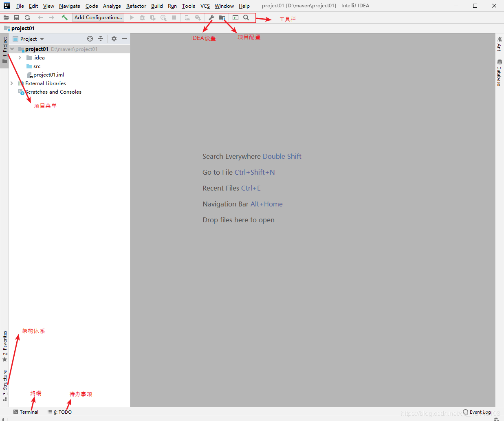
Task: Open the Window menu
Action: click(224, 6)
